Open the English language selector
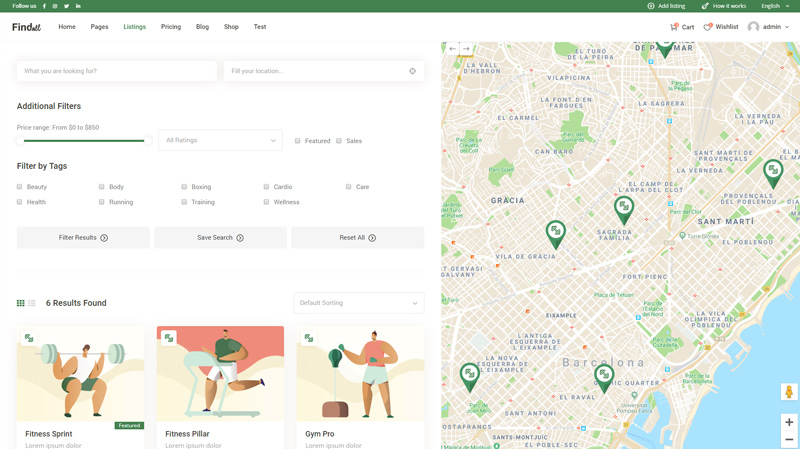The image size is (800, 449). (x=774, y=6)
